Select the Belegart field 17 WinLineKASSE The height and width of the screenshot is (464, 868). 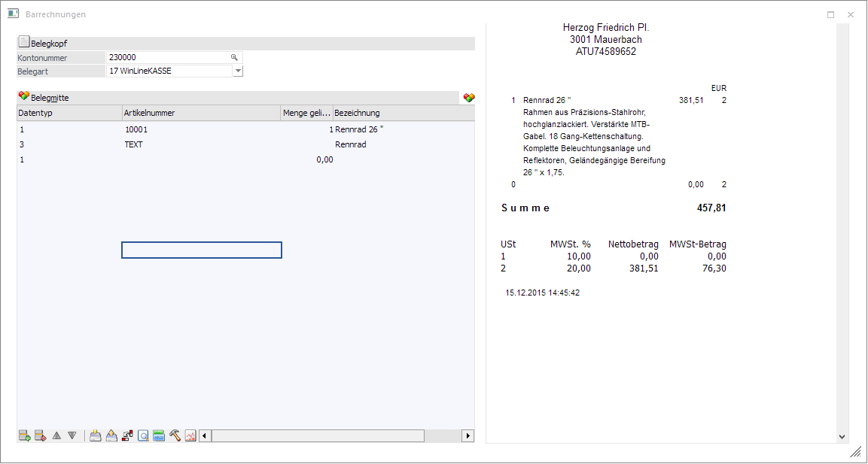click(x=169, y=71)
